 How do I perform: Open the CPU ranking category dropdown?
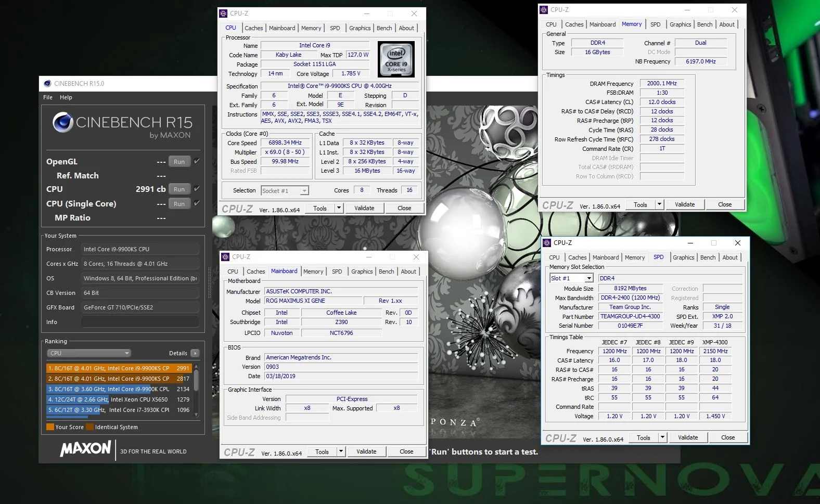click(x=88, y=353)
